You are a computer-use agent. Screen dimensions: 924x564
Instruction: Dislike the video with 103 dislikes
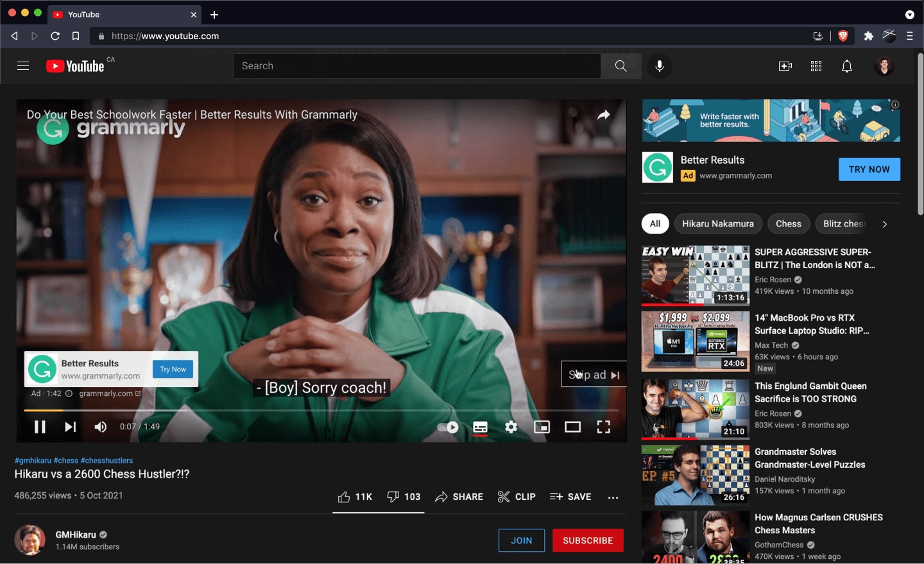point(404,497)
